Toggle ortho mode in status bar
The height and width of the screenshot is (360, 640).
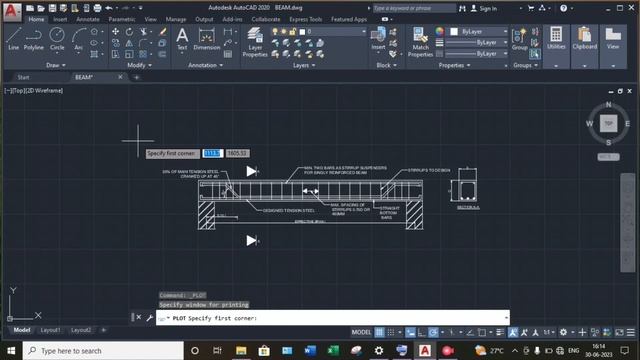tap(422, 332)
